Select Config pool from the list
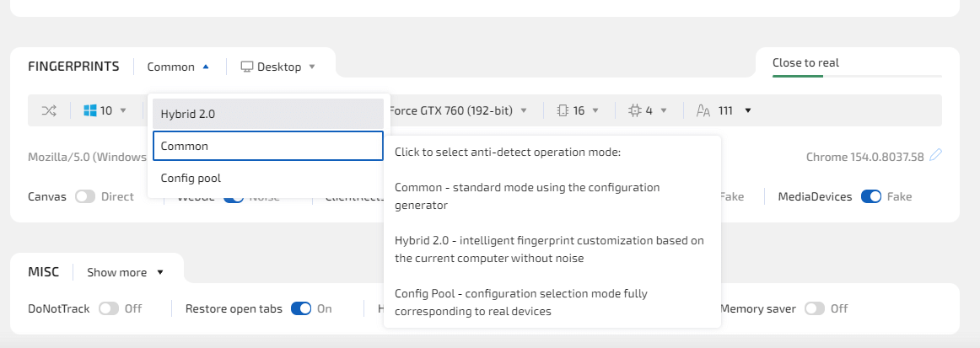This screenshot has width=980, height=348. coord(268,178)
